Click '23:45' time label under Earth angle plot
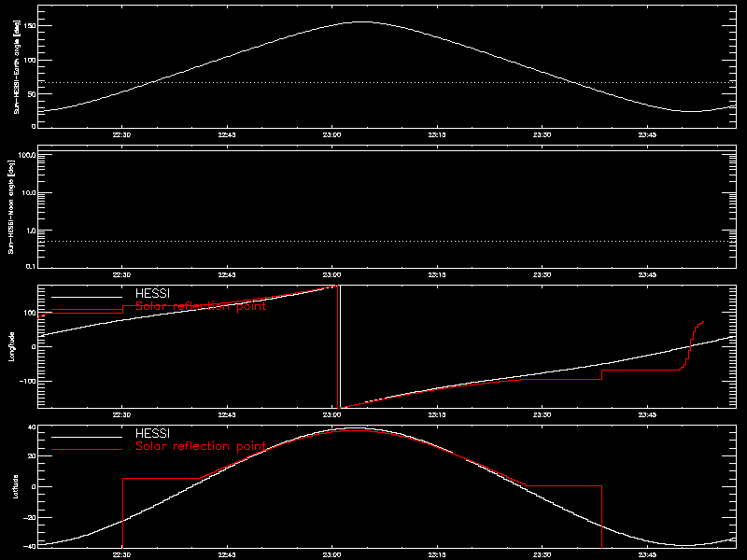Image resolution: width=747 pixels, height=560 pixels. [x=647, y=135]
